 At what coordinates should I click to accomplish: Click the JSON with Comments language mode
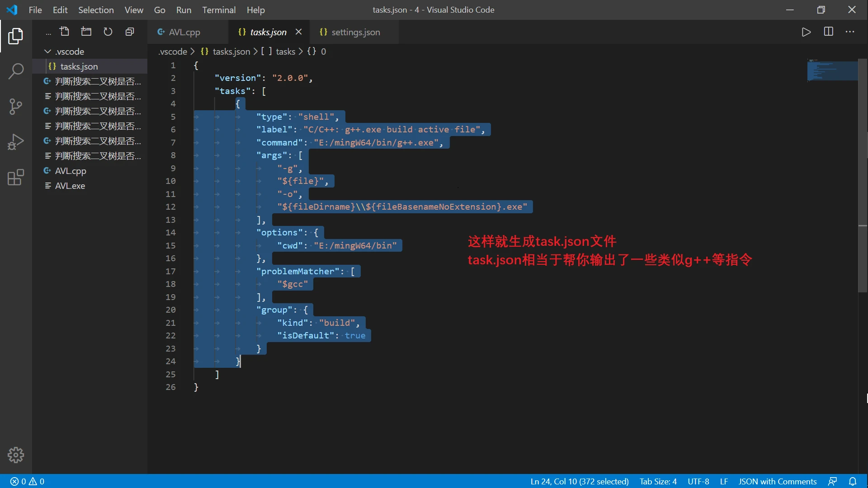tap(777, 481)
